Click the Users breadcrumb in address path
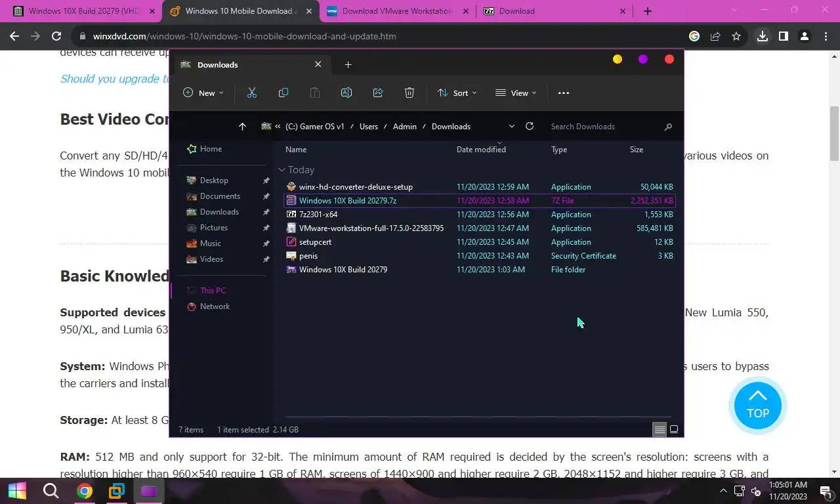840x504 pixels. pos(369,127)
